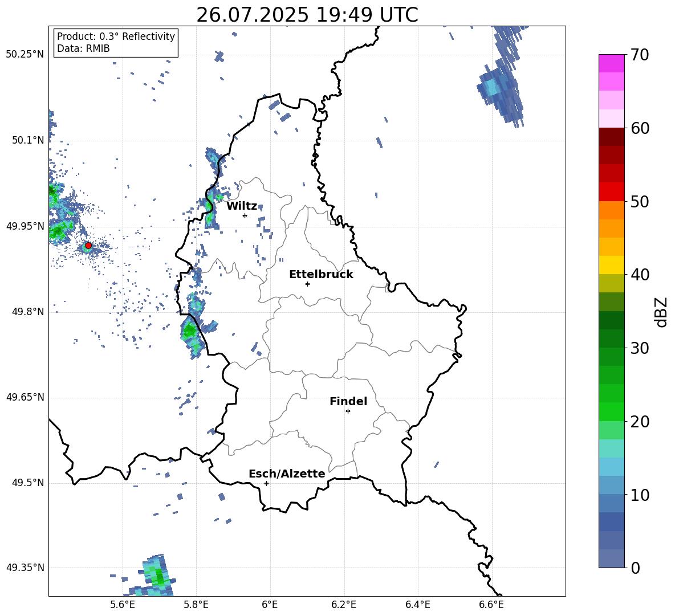Click the Findel city label
The width and height of the screenshot is (675, 616).
(x=348, y=401)
